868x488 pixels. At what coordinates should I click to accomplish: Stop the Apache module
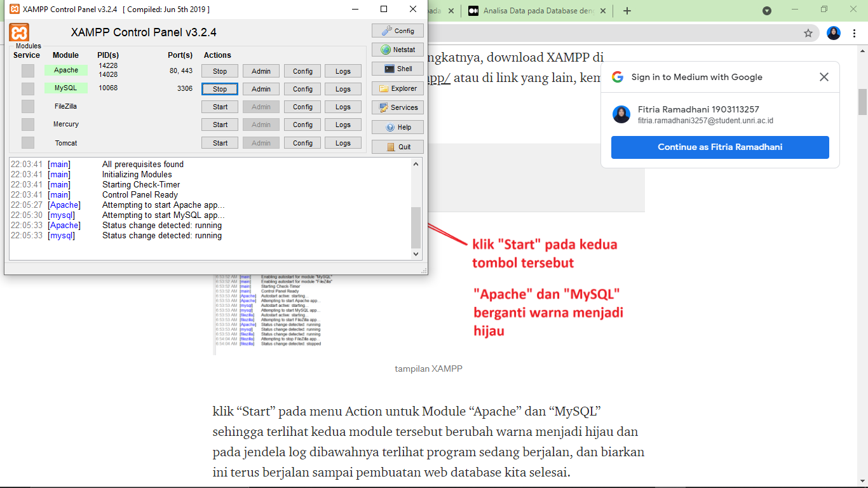[220, 71]
